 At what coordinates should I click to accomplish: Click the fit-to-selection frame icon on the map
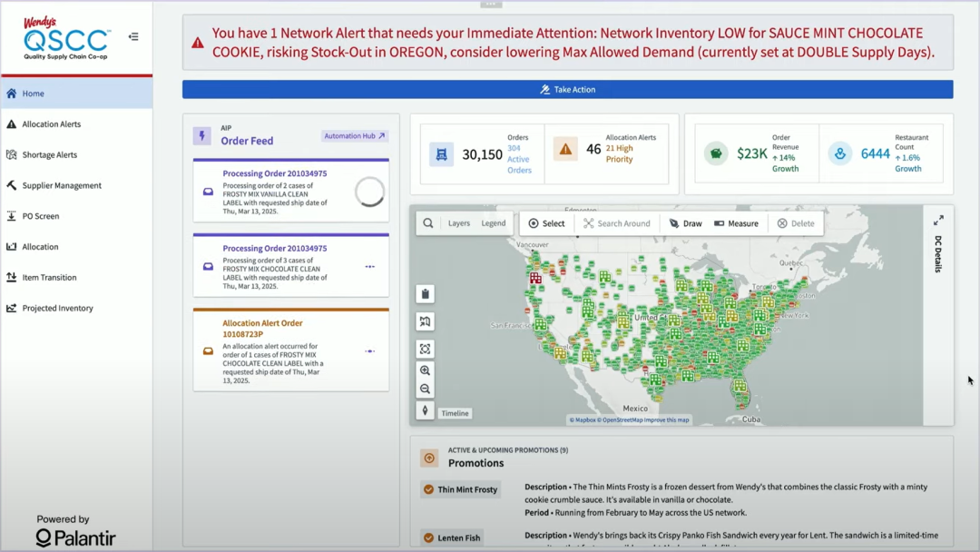(x=425, y=349)
